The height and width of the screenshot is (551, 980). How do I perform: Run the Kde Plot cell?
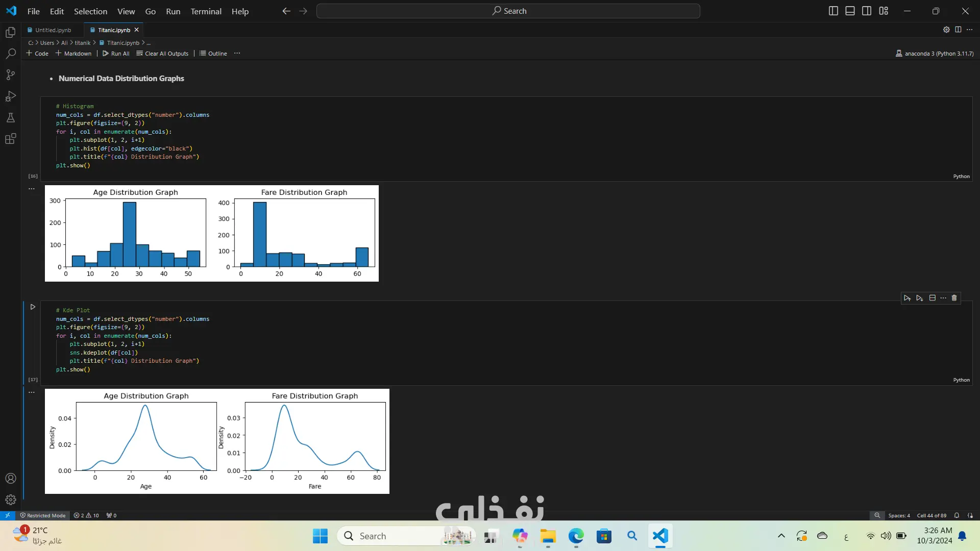point(33,307)
